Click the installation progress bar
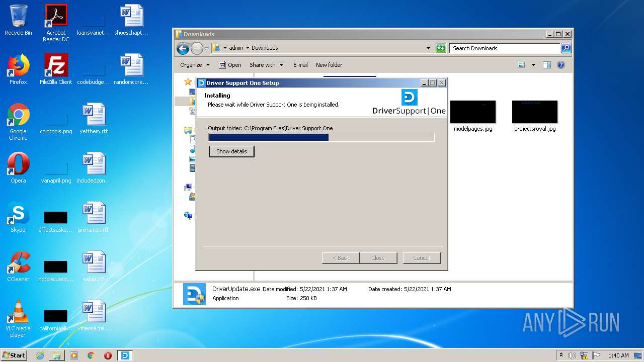Image resolution: width=644 pixels, height=362 pixels. coord(321,137)
